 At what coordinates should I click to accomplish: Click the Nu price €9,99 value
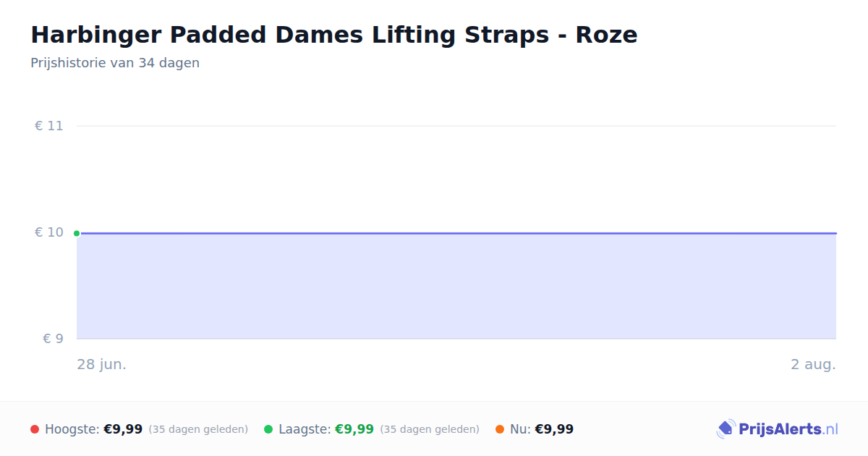(x=554, y=429)
